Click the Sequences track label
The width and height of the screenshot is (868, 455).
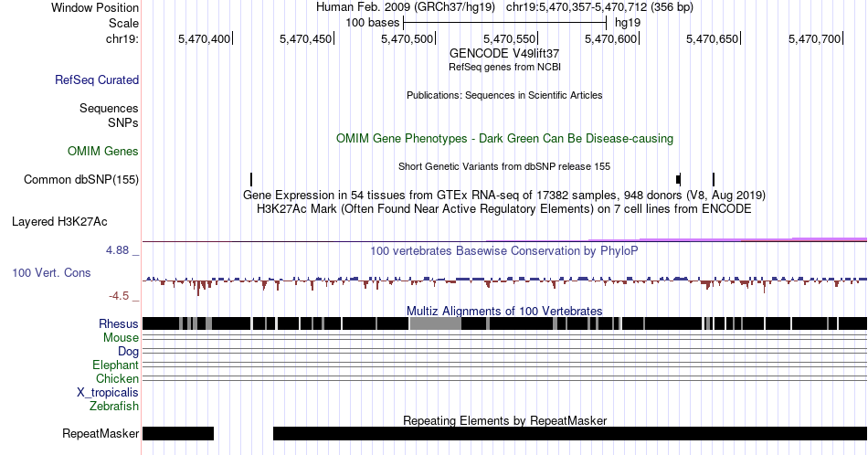point(109,108)
